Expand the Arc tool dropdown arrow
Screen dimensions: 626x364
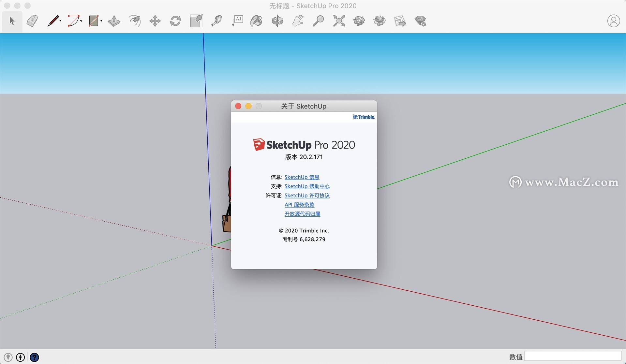click(81, 21)
